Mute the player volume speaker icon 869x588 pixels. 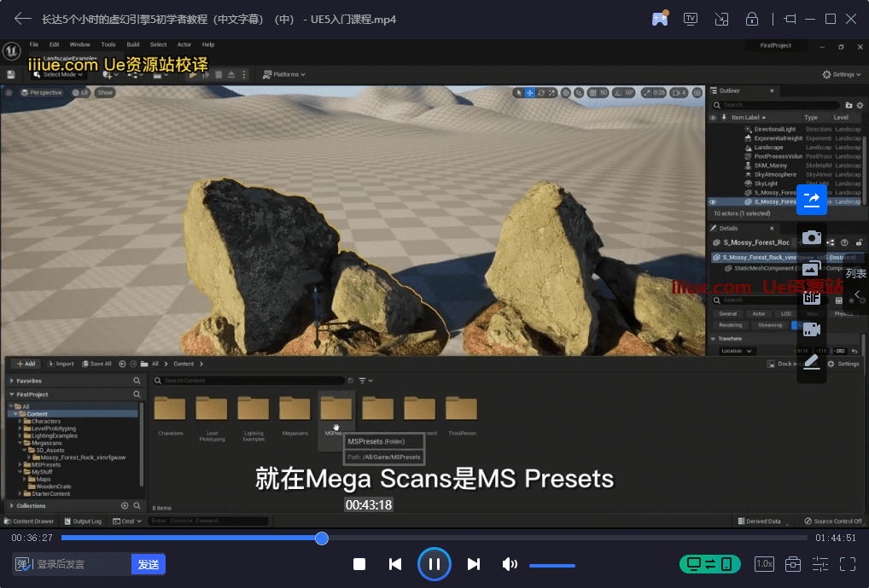pyautogui.click(x=510, y=564)
